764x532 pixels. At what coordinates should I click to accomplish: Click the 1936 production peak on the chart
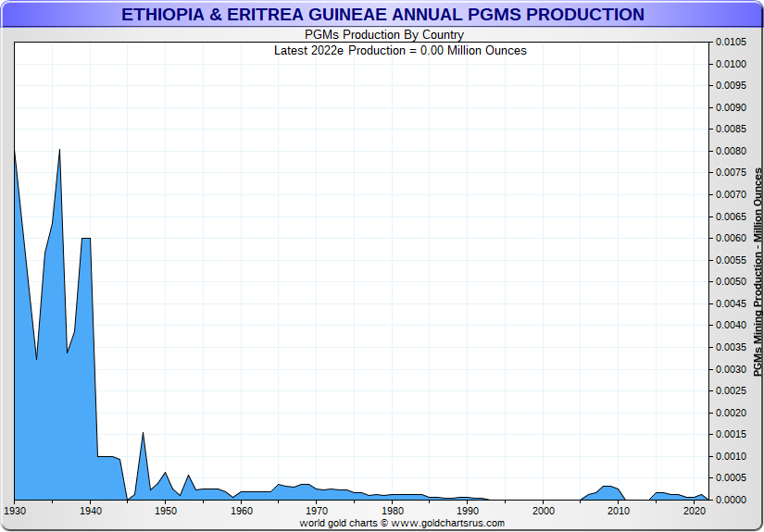59,150
